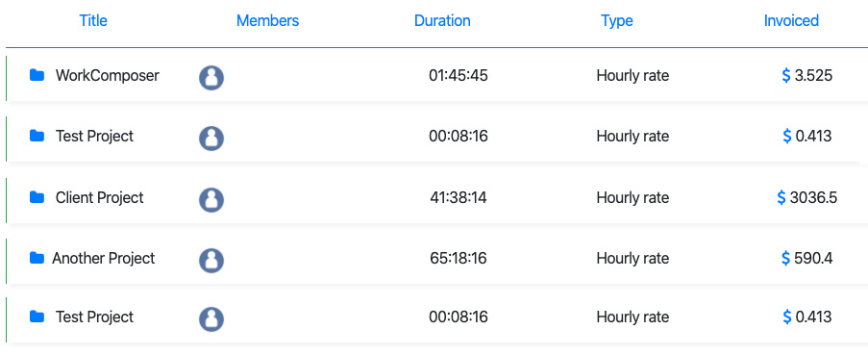This screenshot has width=868, height=355.
Task: Click the member avatar in Client Project row
Action: coord(211,200)
